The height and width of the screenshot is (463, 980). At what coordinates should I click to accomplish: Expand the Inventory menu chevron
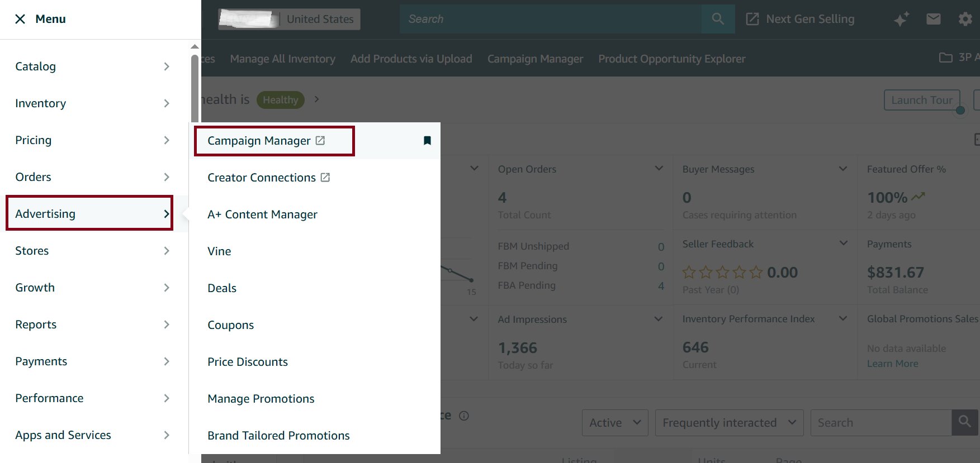(x=167, y=103)
